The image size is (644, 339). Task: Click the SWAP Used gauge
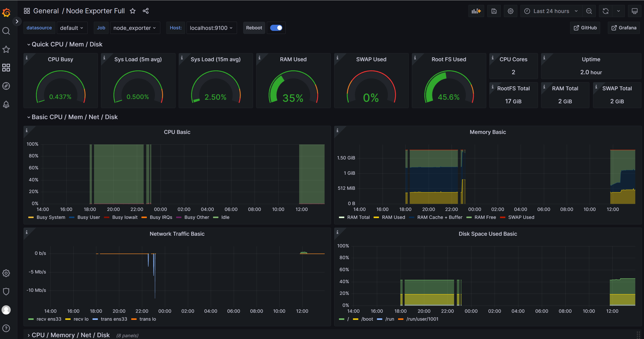[371, 87]
